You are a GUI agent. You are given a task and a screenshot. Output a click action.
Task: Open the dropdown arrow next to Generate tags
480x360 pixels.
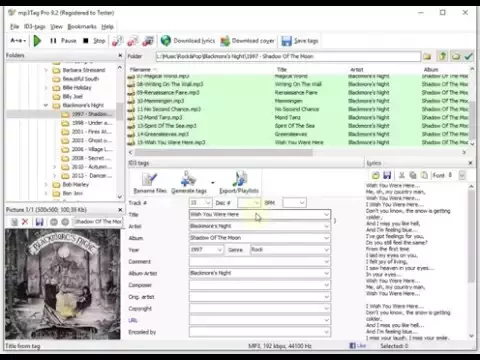pyautogui.click(x=212, y=183)
